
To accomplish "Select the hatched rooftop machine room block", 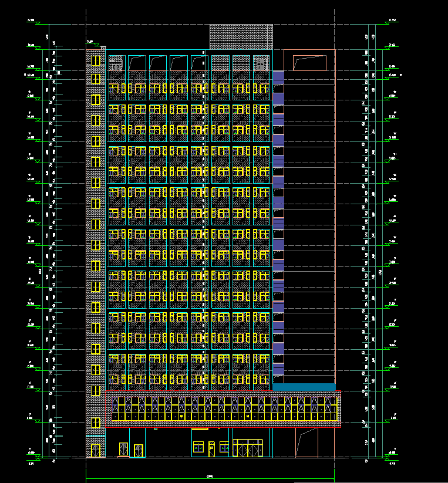I will (x=241, y=37).
